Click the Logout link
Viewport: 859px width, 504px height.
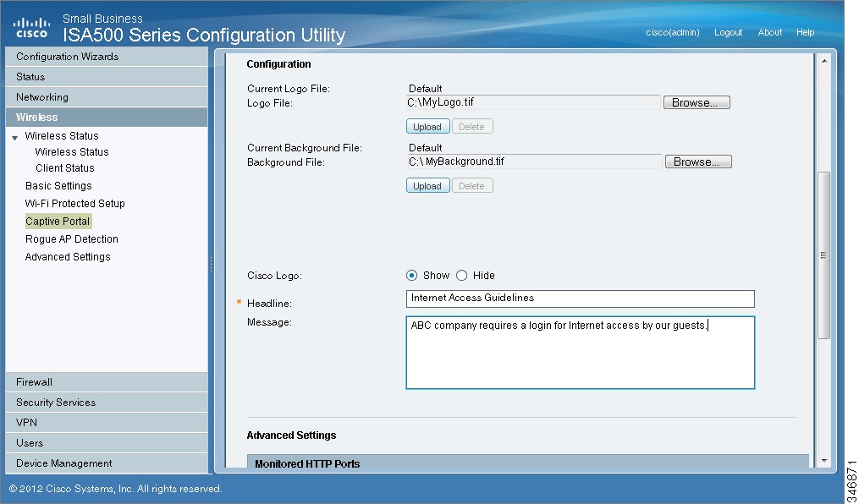tap(728, 32)
